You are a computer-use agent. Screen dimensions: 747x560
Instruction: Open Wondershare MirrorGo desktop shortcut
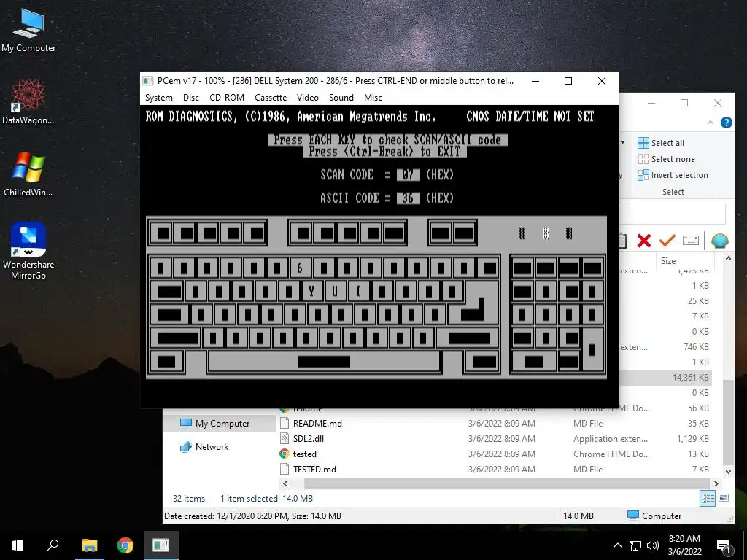coord(28,250)
